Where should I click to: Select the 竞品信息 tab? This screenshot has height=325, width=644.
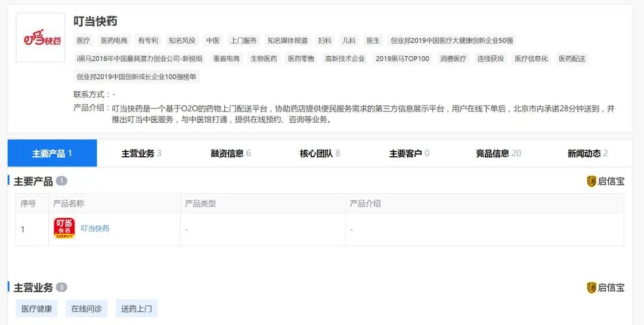click(499, 153)
